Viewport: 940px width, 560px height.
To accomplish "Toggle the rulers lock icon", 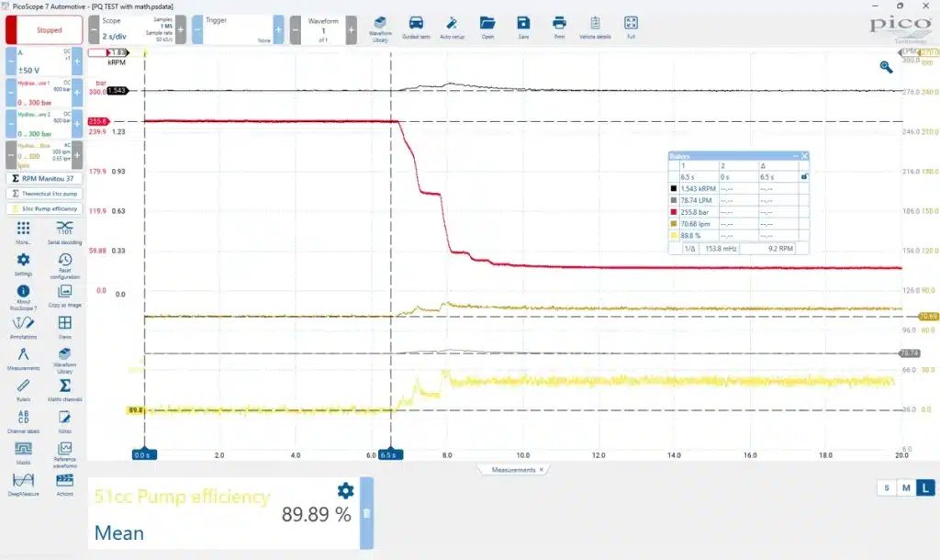I will (x=804, y=177).
